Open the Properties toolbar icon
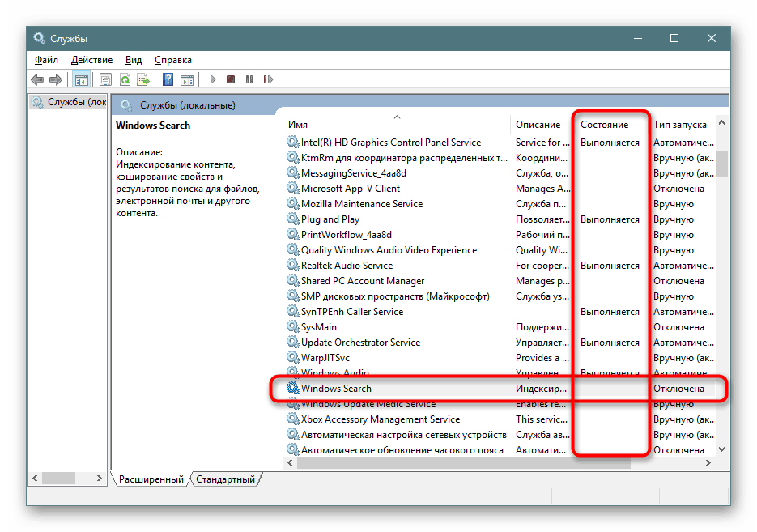Screen dimensions: 757x532 pos(105,79)
